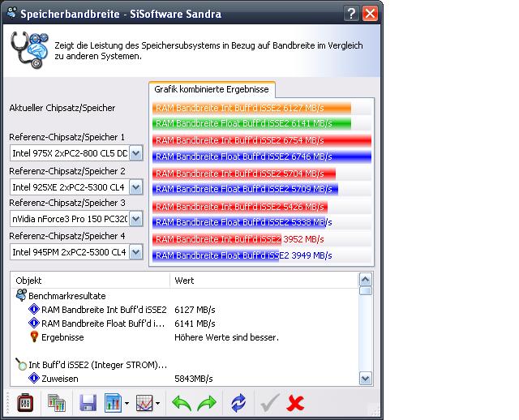Click magnifier icon beside Int Buff'd iSSE2
Viewport: 519px width, 420px height.
tap(21, 364)
